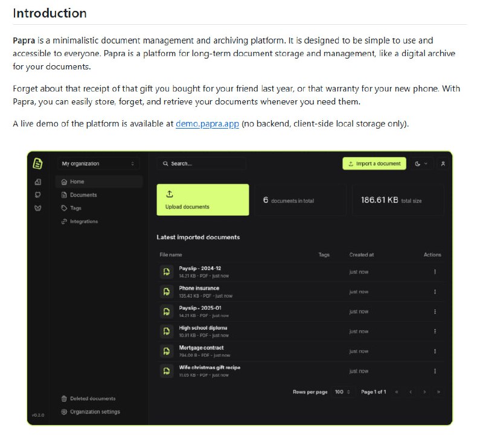Select Tags in the sidebar
Viewport: 483px width, 448px height.
click(x=75, y=208)
